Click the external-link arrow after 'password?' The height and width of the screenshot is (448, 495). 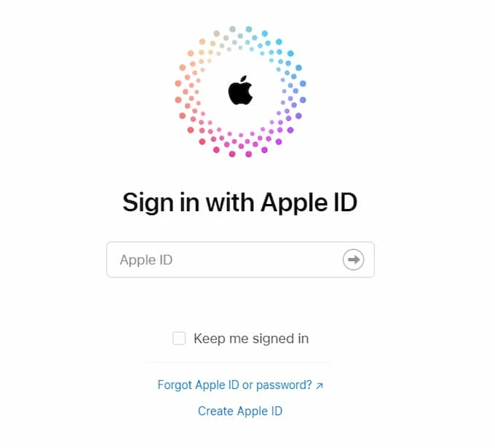pos(320,386)
